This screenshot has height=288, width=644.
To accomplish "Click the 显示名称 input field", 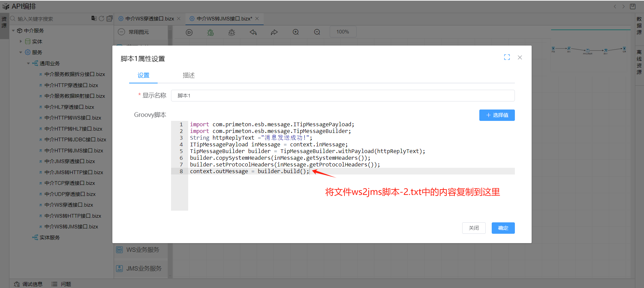I will click(x=342, y=96).
